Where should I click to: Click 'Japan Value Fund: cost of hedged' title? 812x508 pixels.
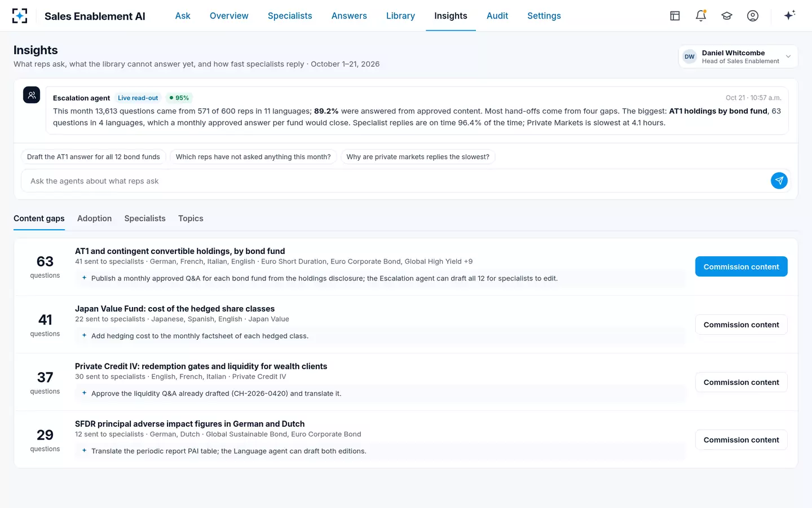click(175, 309)
